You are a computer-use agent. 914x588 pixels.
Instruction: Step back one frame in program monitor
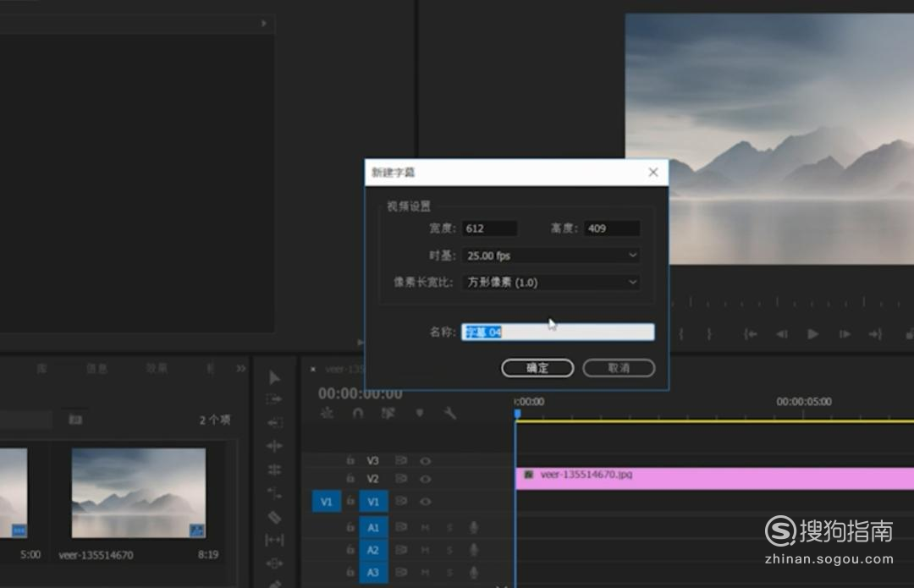[782, 334]
